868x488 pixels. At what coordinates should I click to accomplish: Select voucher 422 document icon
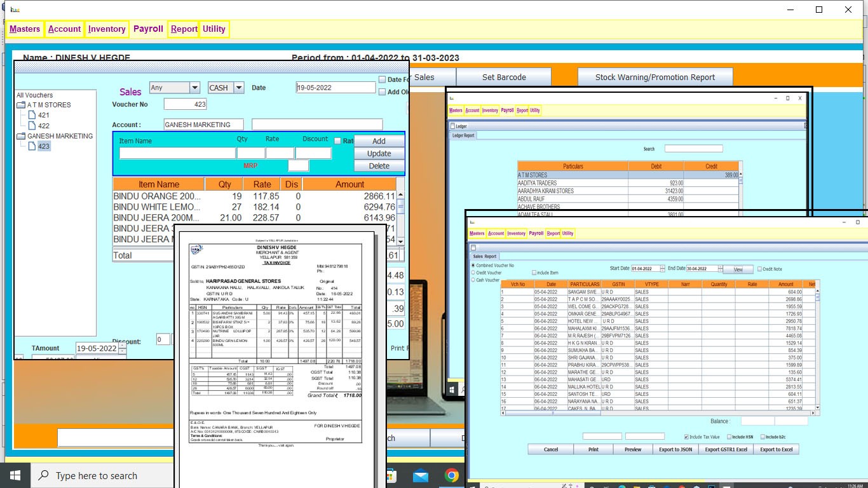[x=32, y=126]
